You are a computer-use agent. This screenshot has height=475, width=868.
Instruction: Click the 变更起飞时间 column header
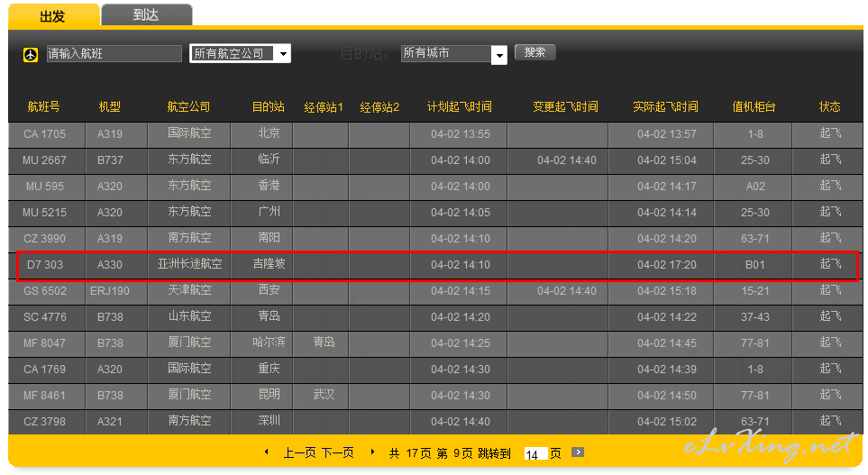pyautogui.click(x=565, y=107)
